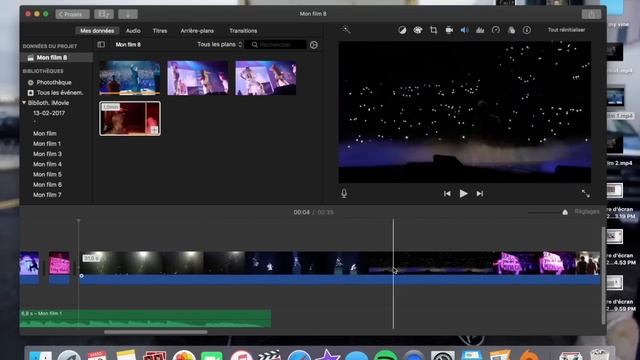Viewport: 640px width, 360px height.
Task: Select Mon film in library list
Action: click(45, 133)
